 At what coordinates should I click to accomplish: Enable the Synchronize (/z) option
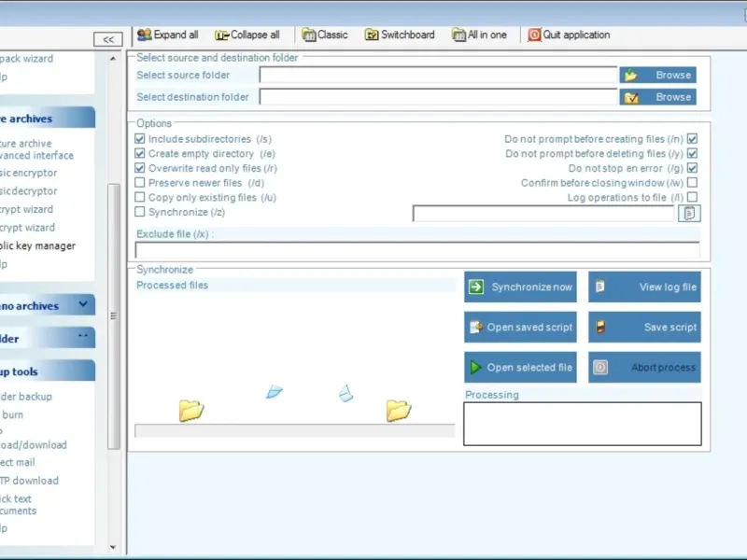coord(139,212)
